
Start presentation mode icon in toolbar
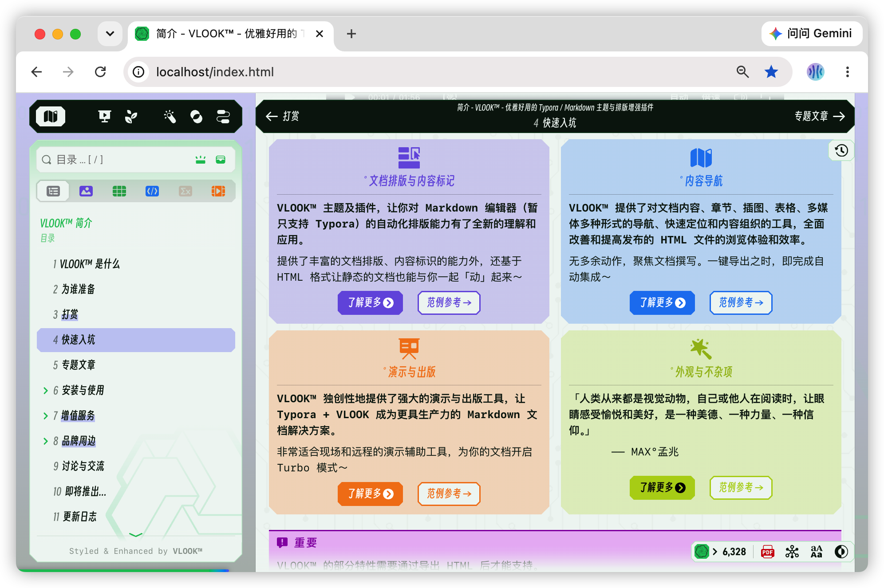point(104,117)
